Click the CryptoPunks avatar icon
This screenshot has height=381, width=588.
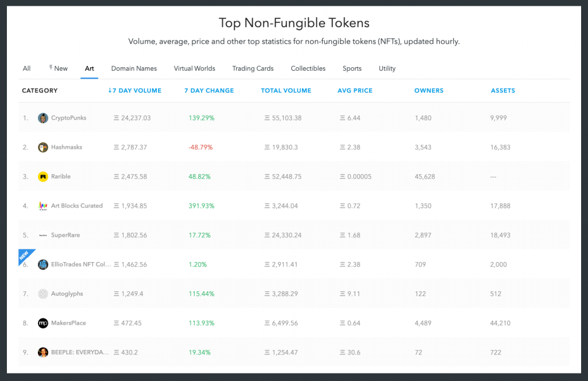click(43, 118)
